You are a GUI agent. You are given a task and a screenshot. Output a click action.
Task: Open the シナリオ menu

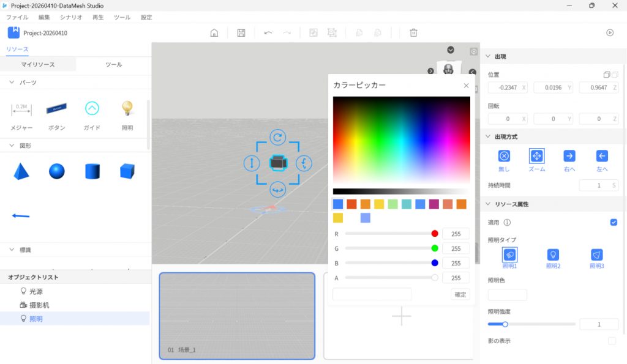pos(71,18)
